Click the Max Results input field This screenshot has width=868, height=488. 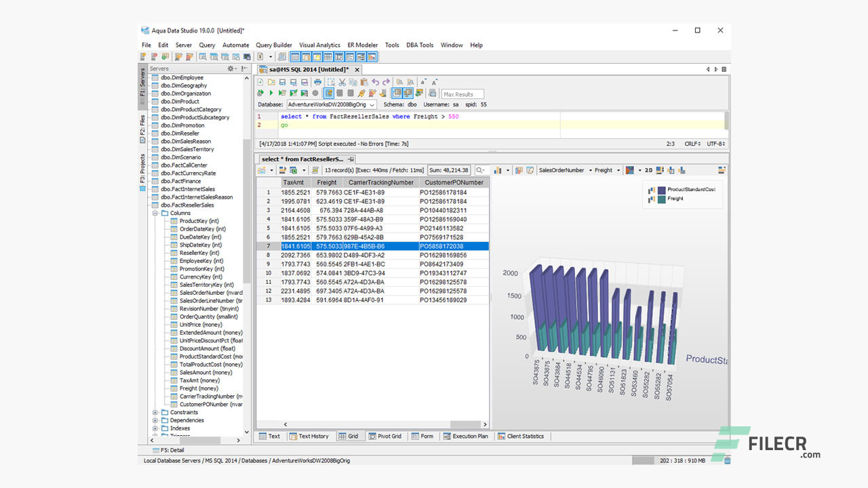[462, 94]
